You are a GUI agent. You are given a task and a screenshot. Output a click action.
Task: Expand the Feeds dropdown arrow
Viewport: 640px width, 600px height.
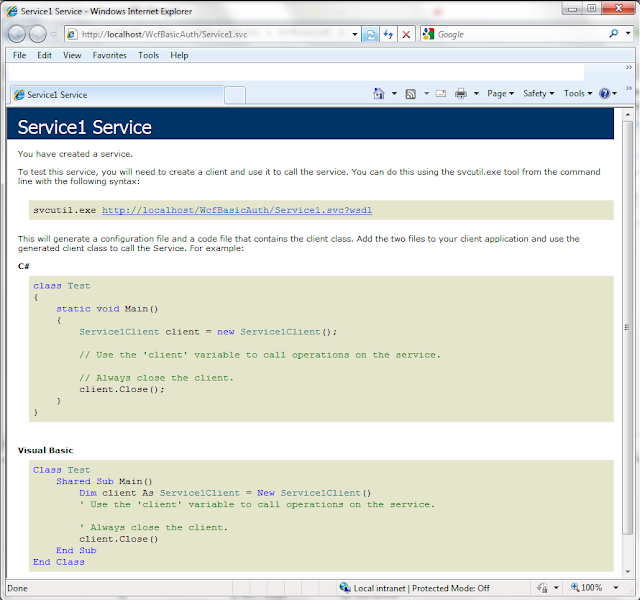pos(426,93)
